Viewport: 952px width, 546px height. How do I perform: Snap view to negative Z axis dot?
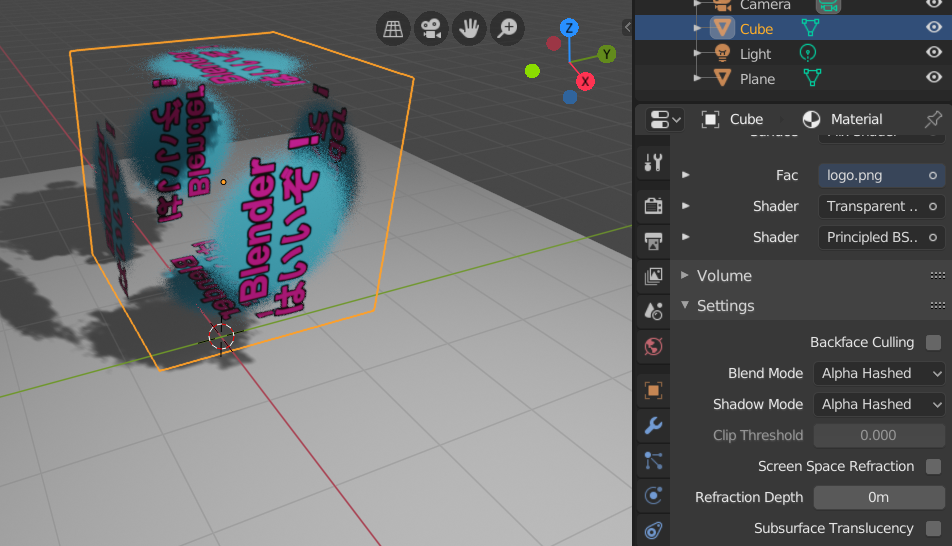(570, 97)
